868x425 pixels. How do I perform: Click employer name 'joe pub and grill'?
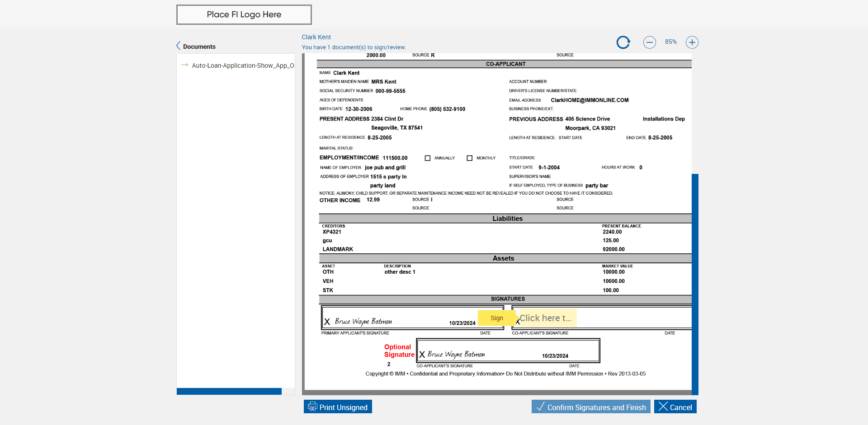click(385, 168)
